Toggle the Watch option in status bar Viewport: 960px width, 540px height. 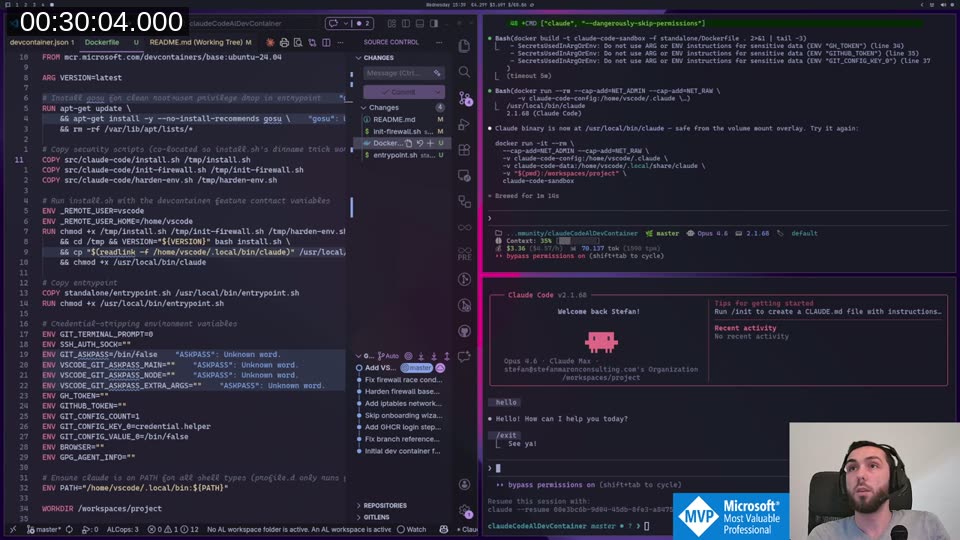point(411,529)
